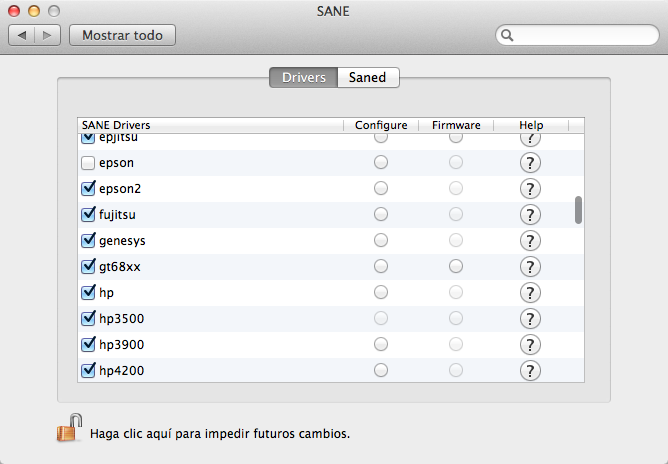Show help for the fujitsu driver

pos(530,214)
